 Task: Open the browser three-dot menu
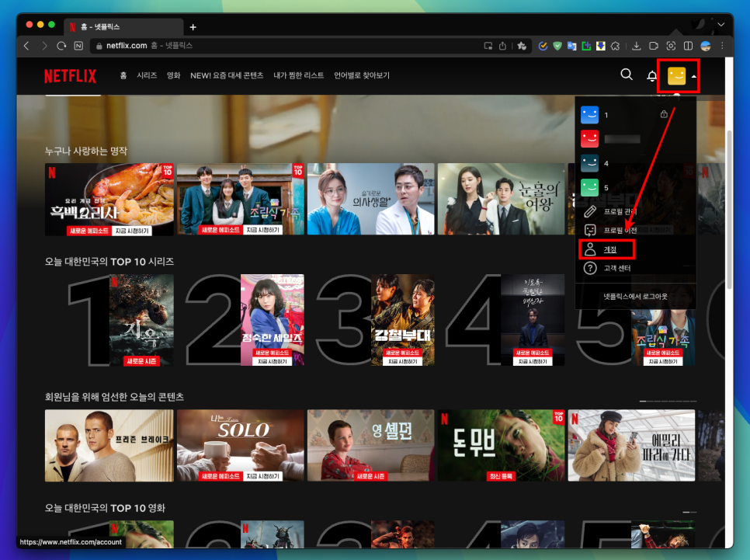click(x=722, y=46)
